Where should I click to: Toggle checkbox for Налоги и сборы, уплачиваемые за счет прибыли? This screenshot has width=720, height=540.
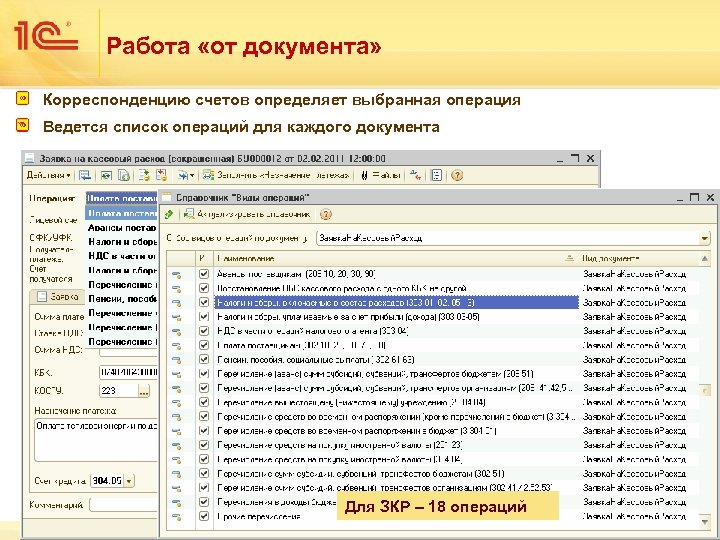click(204, 317)
